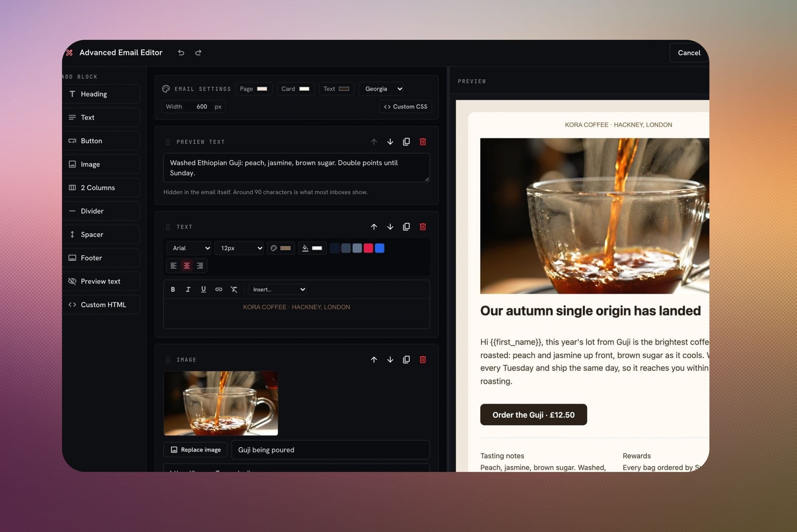Viewport: 797px width, 532px height.
Task: Duplicate the Preview Text block
Action: click(406, 142)
